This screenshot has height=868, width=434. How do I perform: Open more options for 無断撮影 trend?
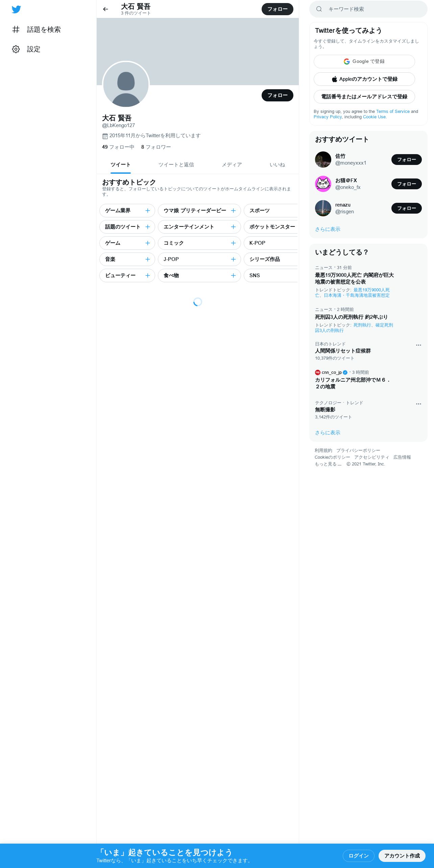coord(418,404)
